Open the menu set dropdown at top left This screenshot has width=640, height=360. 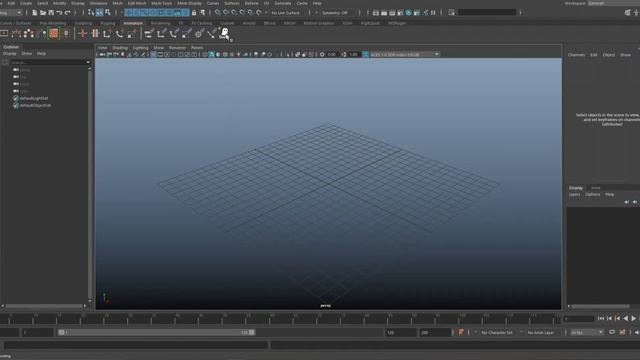coord(11,13)
